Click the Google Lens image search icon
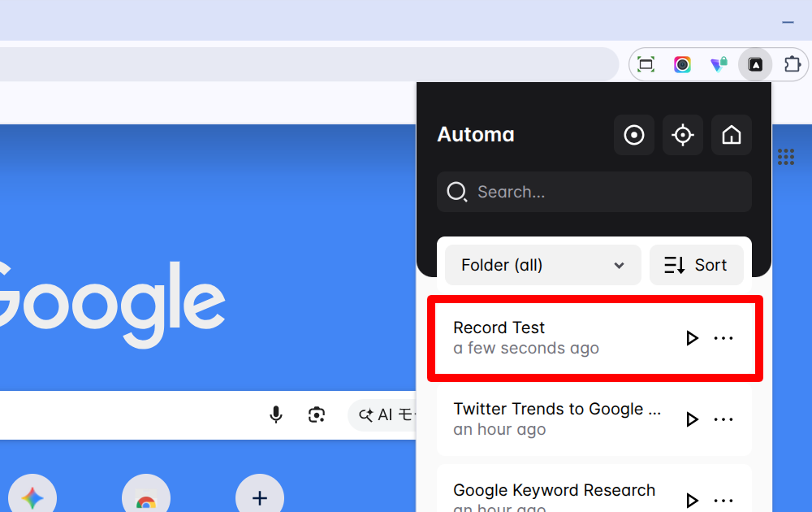The width and height of the screenshot is (812, 512). pyautogui.click(x=317, y=414)
